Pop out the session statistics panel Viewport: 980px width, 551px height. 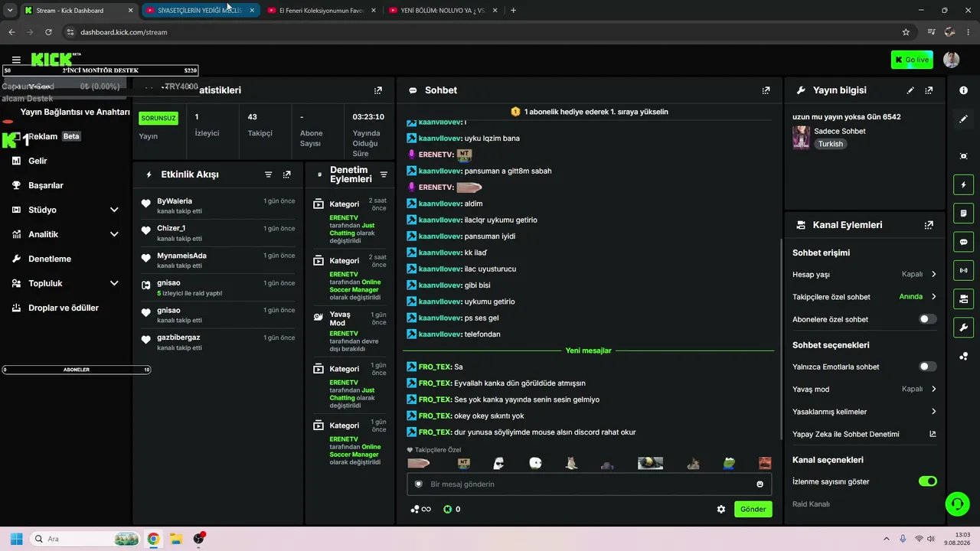pos(377,90)
